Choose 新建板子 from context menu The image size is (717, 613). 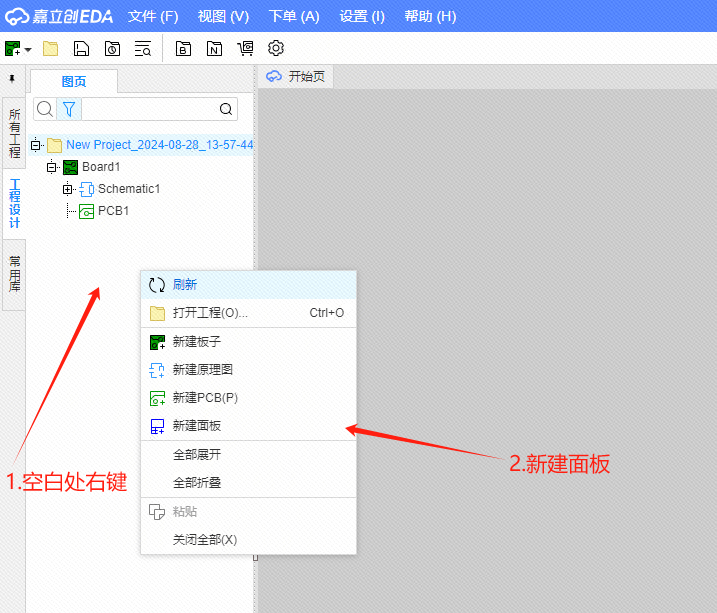248,341
